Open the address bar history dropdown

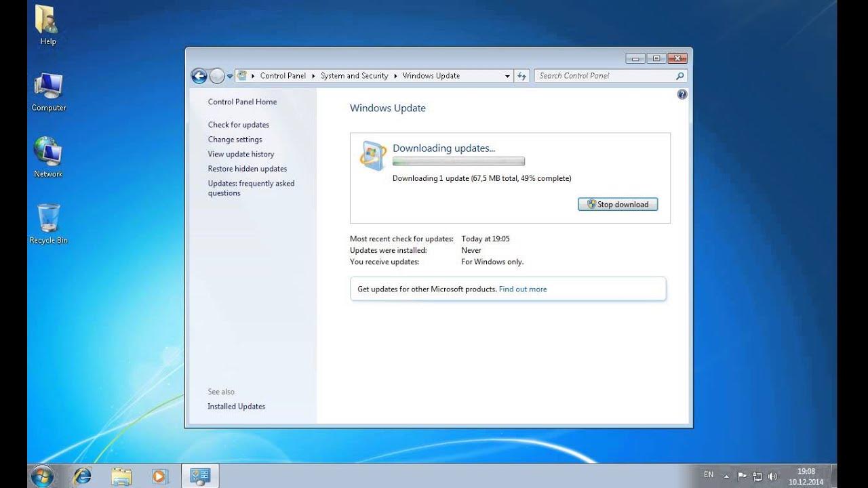[x=507, y=77]
